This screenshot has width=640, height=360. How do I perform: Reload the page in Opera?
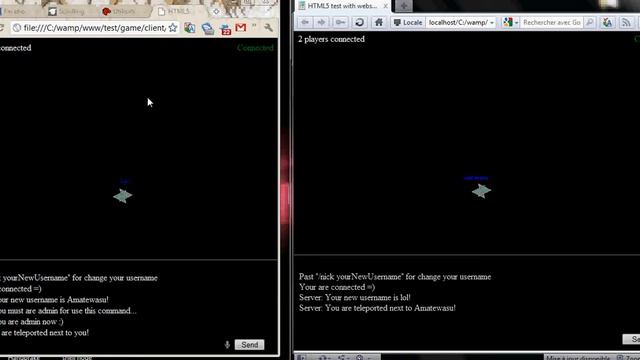click(359, 22)
